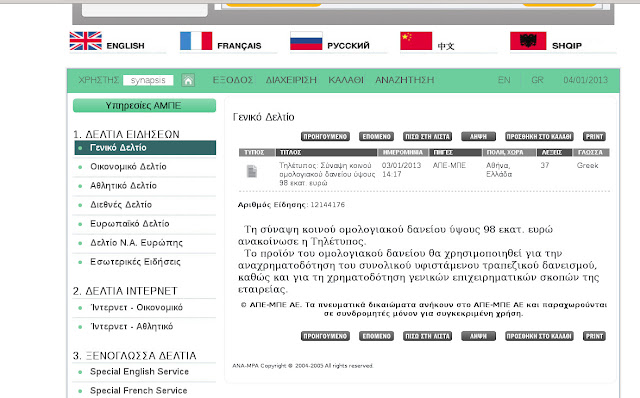
Task: Click the ΠΗΓΕΣ column header
Action: [x=456, y=152]
